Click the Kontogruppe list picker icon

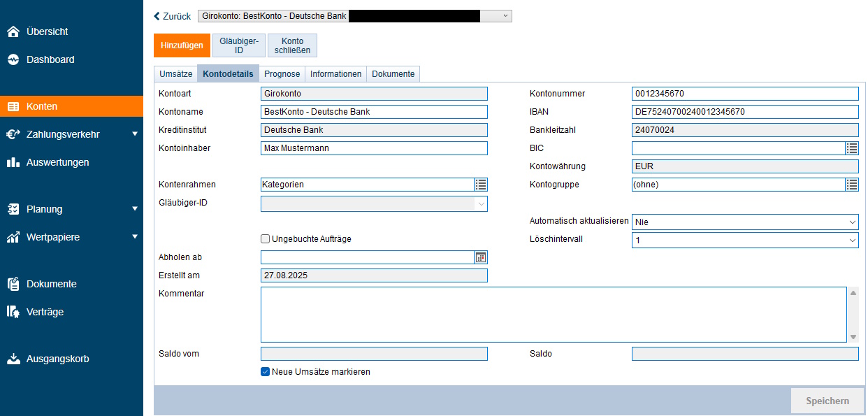point(851,185)
